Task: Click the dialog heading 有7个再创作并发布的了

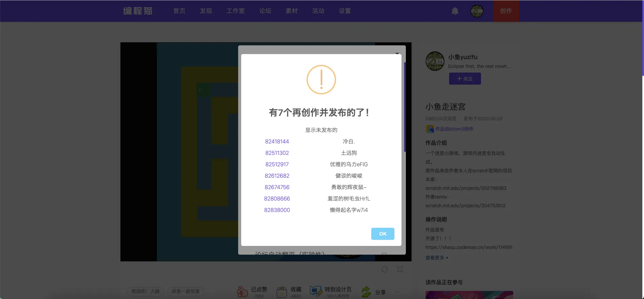Action: tap(319, 113)
